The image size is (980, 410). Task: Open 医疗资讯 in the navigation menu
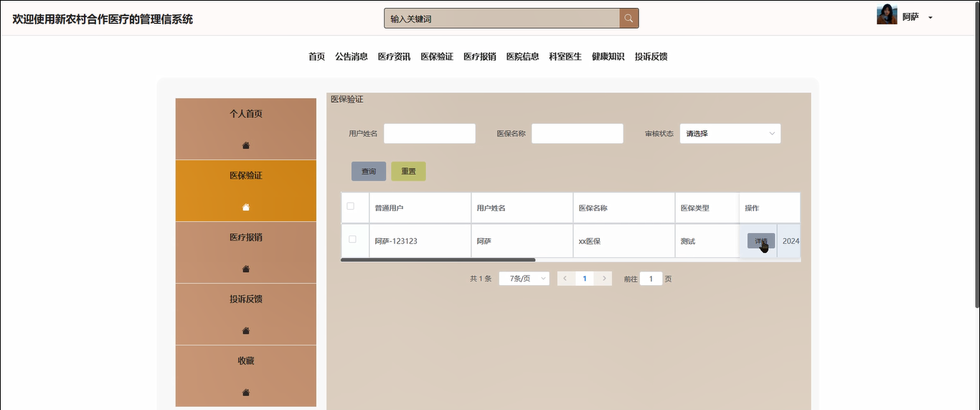point(394,57)
